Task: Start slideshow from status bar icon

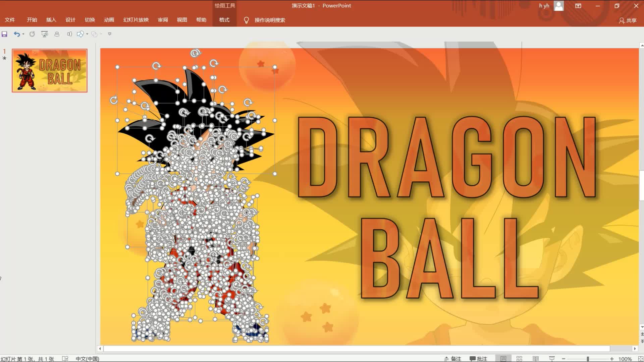Action: (552, 359)
